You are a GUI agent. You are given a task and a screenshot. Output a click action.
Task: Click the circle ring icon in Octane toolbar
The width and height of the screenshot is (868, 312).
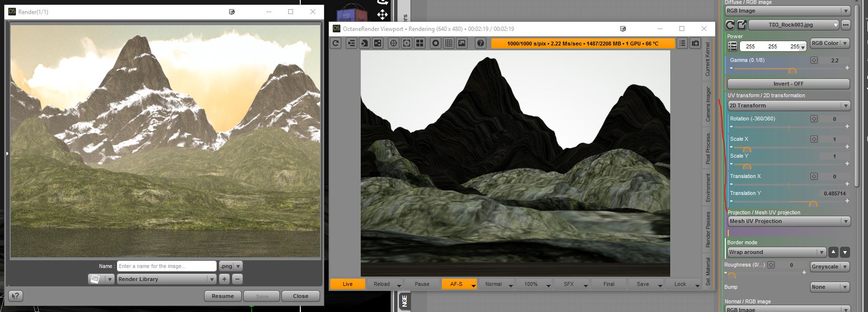[x=436, y=43]
